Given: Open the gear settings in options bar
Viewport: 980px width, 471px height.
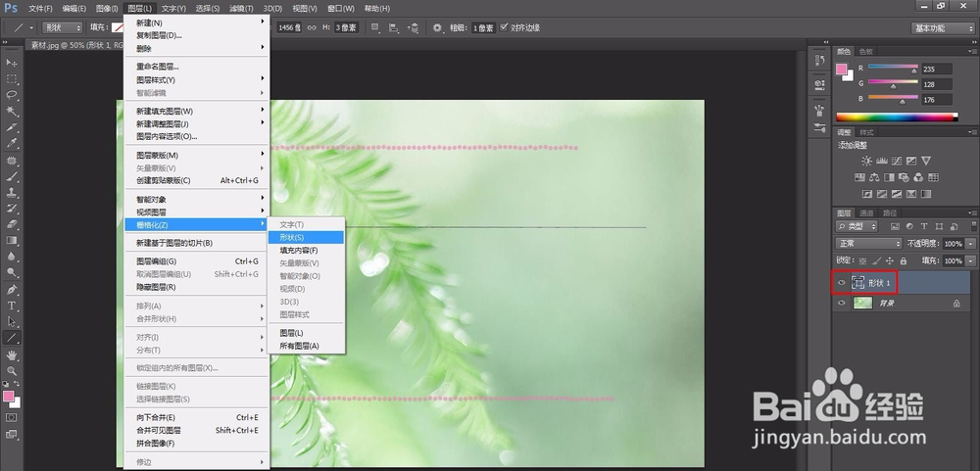Looking at the screenshot, I should pyautogui.click(x=437, y=28).
